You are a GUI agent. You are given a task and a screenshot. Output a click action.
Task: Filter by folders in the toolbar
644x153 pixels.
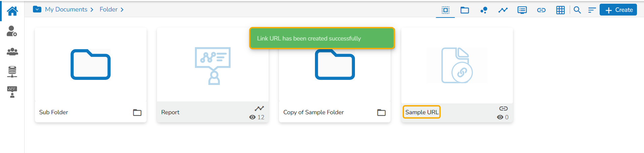pyautogui.click(x=465, y=10)
